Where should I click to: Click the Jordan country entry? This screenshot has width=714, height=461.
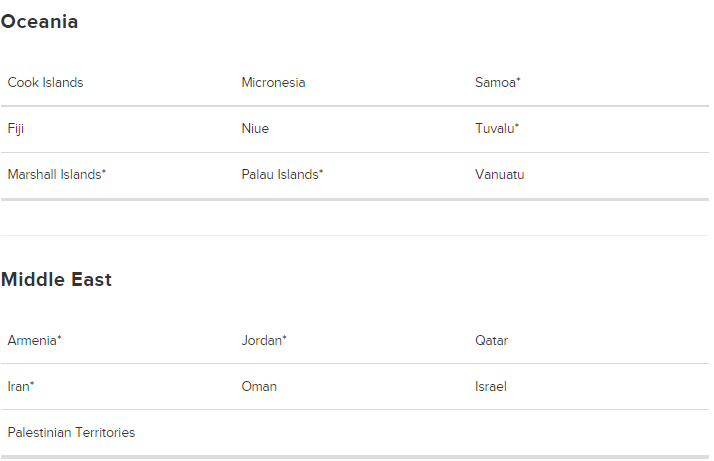point(261,340)
